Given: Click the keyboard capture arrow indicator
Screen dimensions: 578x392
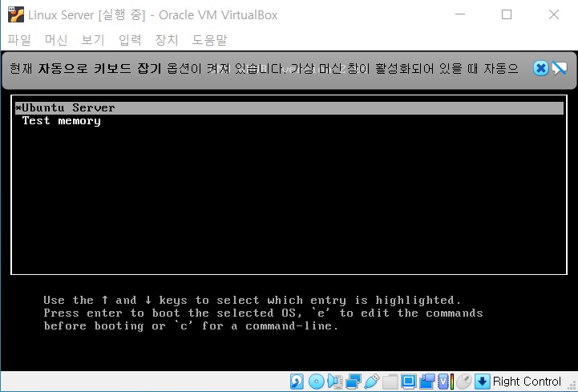Looking at the screenshot, I should tap(482, 382).
